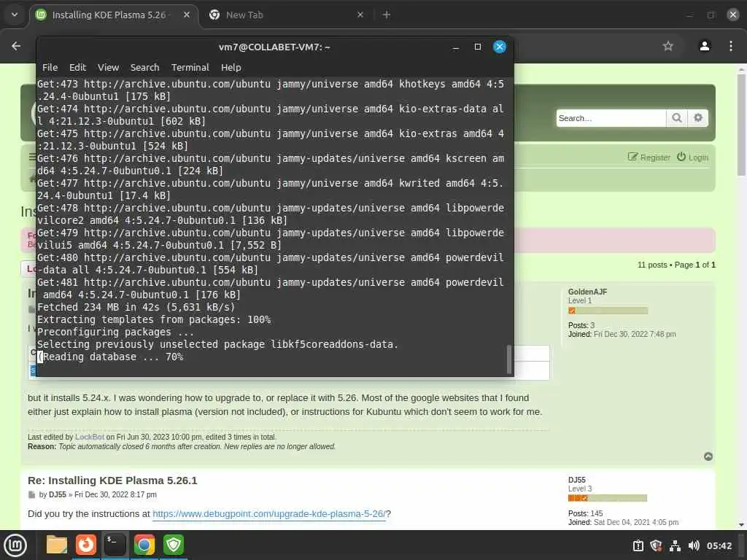Open the terminal View menu
The image size is (747, 560).
(x=108, y=68)
